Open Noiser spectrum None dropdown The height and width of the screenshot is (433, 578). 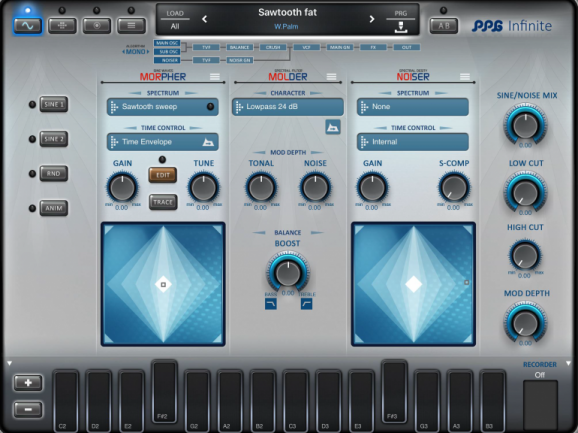point(413,107)
